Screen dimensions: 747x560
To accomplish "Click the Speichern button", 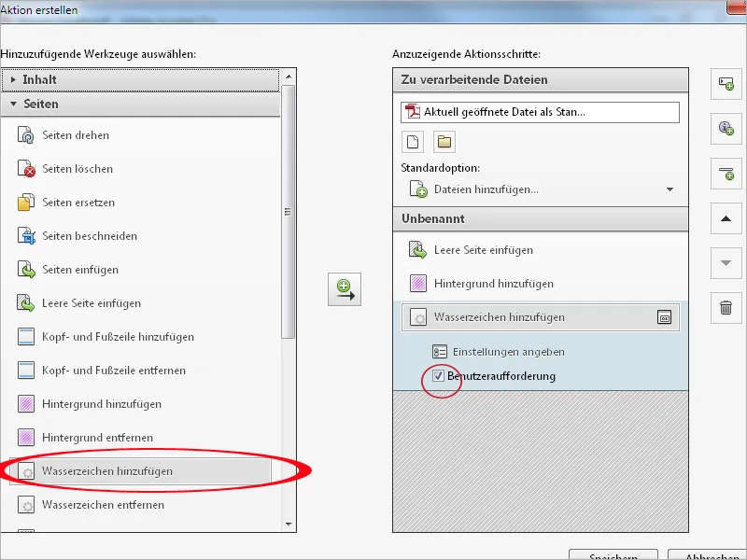I will [x=613, y=555].
